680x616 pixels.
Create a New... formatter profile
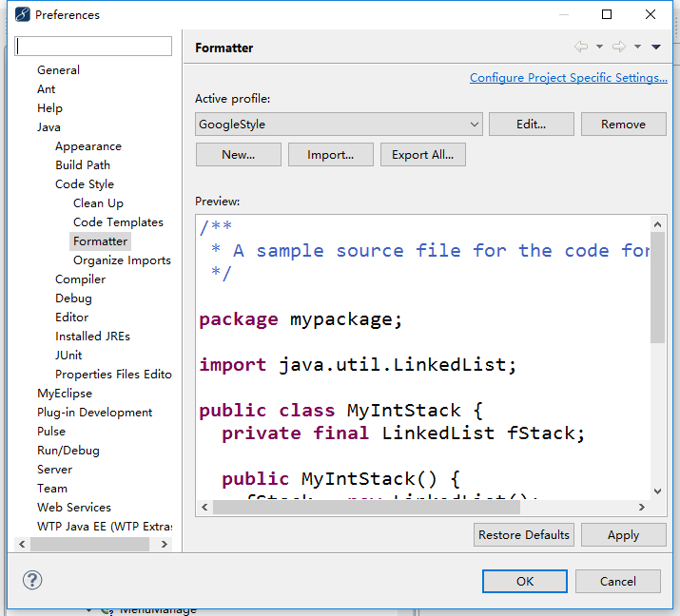[x=238, y=155]
